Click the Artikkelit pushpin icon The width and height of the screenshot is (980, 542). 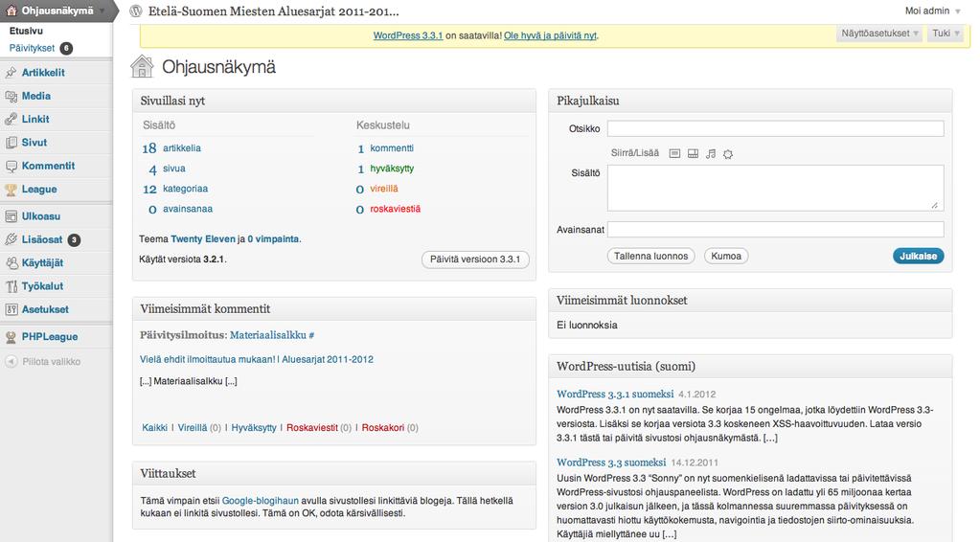pos(11,73)
